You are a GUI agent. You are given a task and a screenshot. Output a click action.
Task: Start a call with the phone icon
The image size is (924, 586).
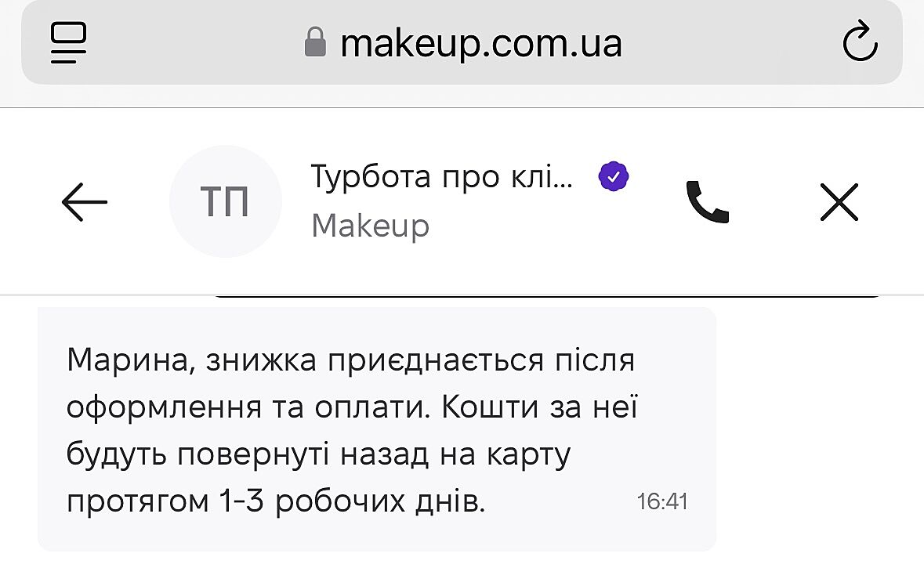coord(707,203)
